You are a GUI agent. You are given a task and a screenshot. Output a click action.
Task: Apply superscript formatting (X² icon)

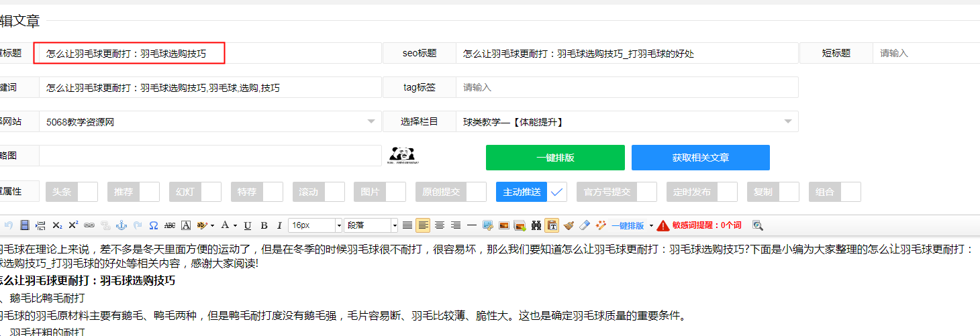(73, 225)
